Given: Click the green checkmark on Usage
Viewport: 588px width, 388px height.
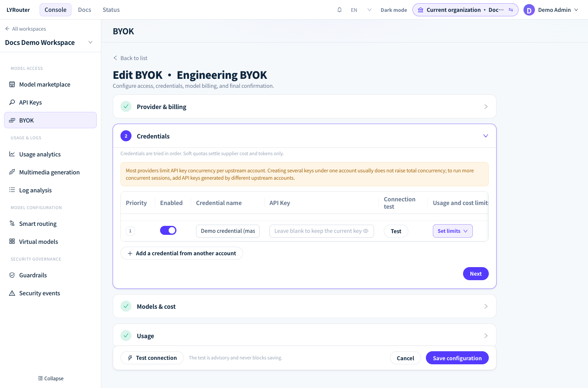Looking at the screenshot, I should [x=126, y=336].
